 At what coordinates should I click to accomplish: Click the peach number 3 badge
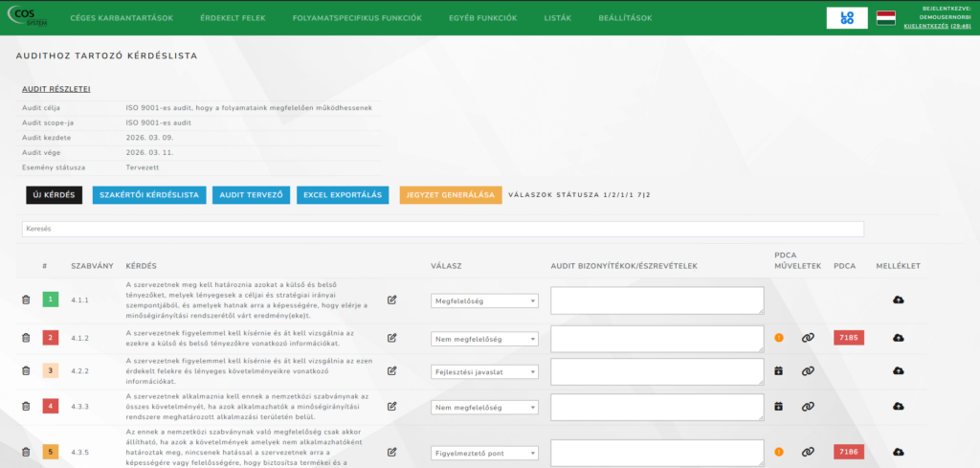click(51, 370)
